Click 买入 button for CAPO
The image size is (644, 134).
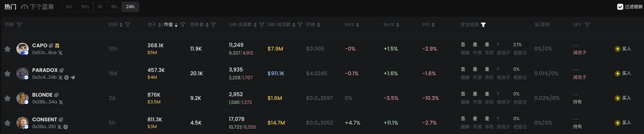pyautogui.click(x=623, y=49)
